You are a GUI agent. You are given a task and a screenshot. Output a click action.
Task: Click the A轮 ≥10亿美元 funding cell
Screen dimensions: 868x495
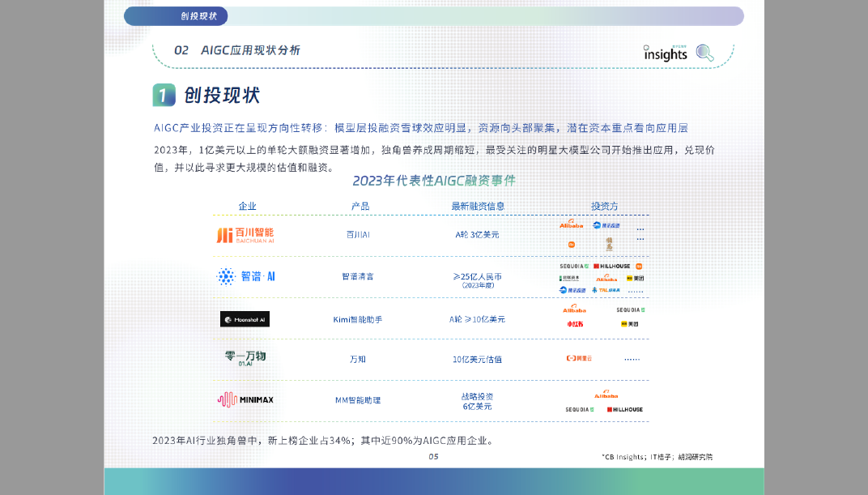click(477, 319)
